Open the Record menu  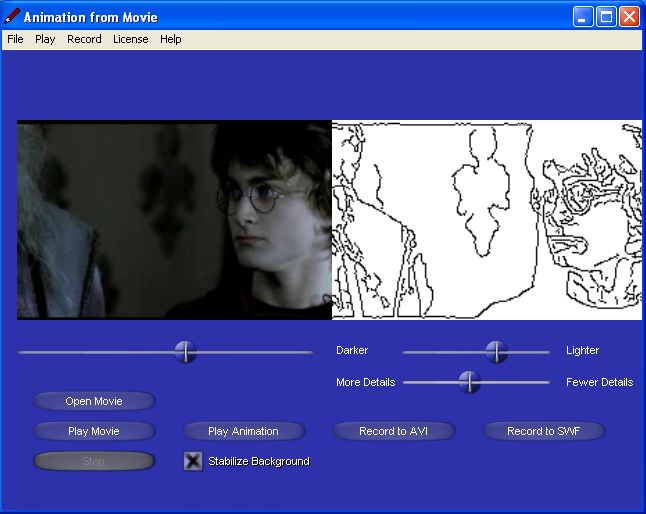84,39
